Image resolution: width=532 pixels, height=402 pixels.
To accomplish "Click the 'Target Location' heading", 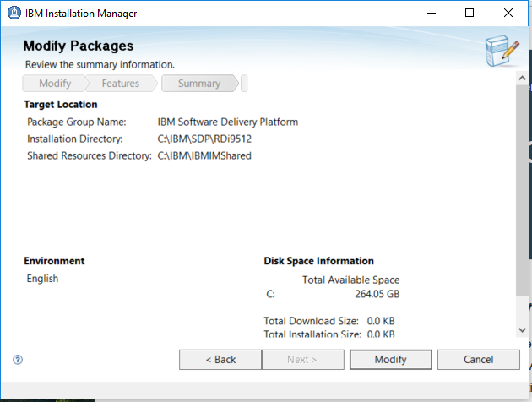I will point(61,105).
